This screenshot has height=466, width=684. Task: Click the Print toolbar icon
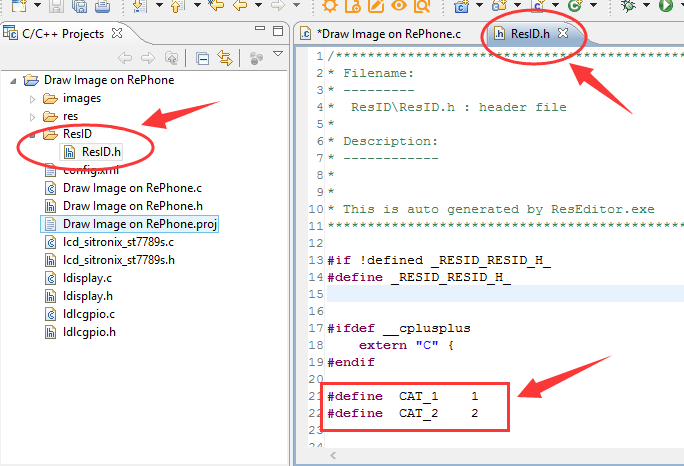click(102, 6)
